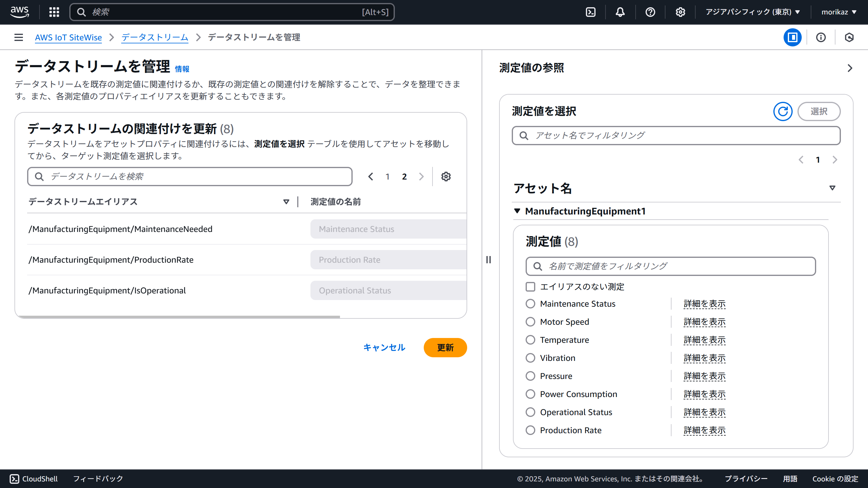Go to previous page of assets
The width and height of the screenshot is (868, 488).
coord(801,160)
